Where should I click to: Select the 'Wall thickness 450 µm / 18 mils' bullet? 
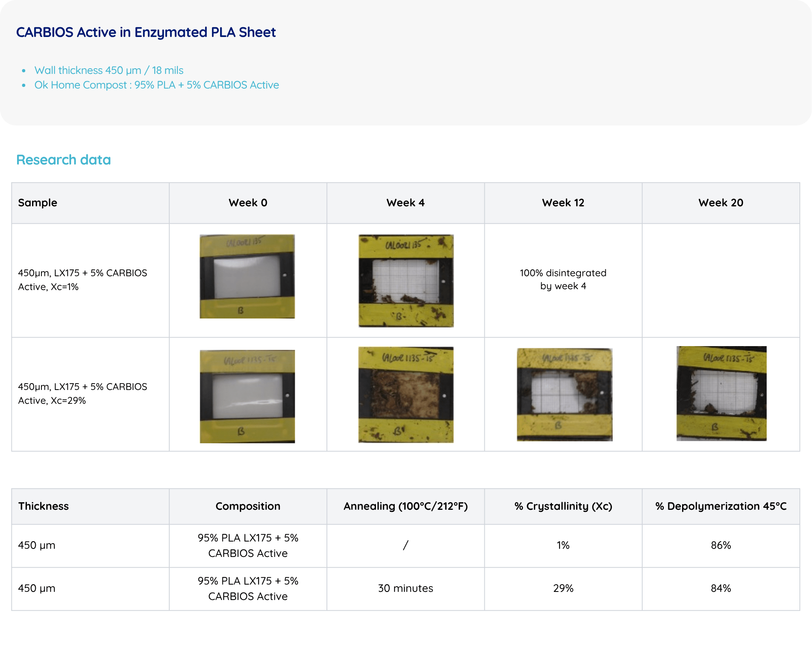click(x=109, y=70)
